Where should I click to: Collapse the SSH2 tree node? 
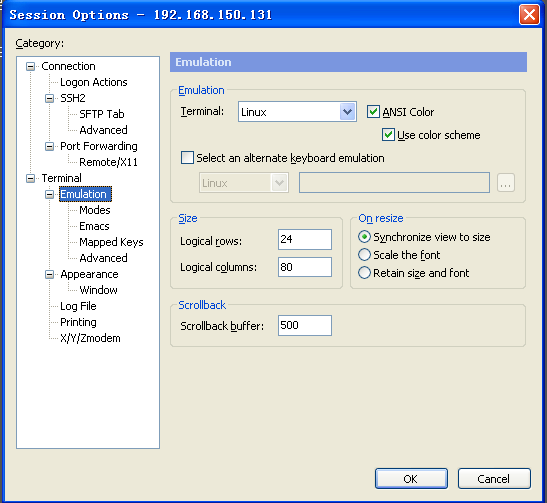(x=50, y=98)
